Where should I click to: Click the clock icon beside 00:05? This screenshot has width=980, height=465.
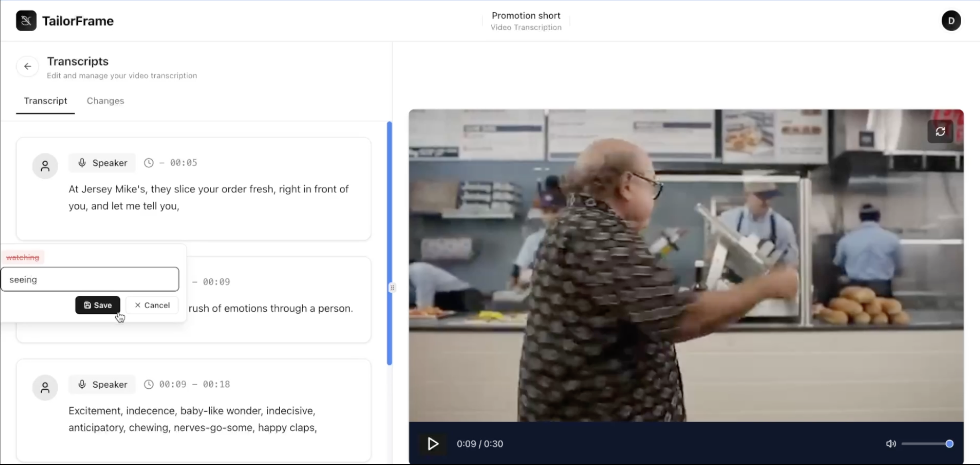pos(149,163)
